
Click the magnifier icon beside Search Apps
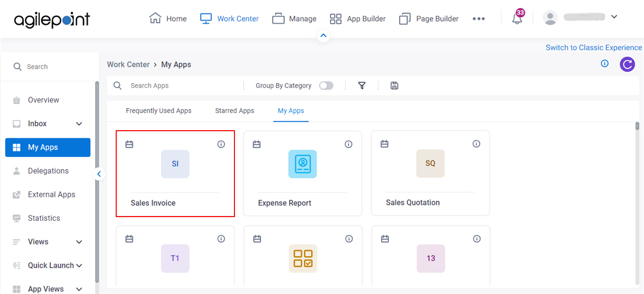118,85
